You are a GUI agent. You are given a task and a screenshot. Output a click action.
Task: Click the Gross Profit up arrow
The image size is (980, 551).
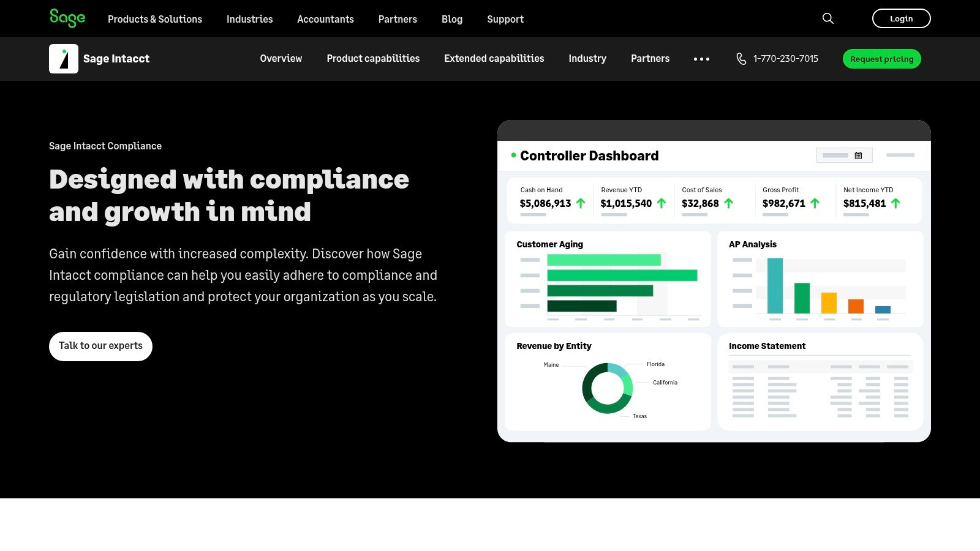point(815,203)
